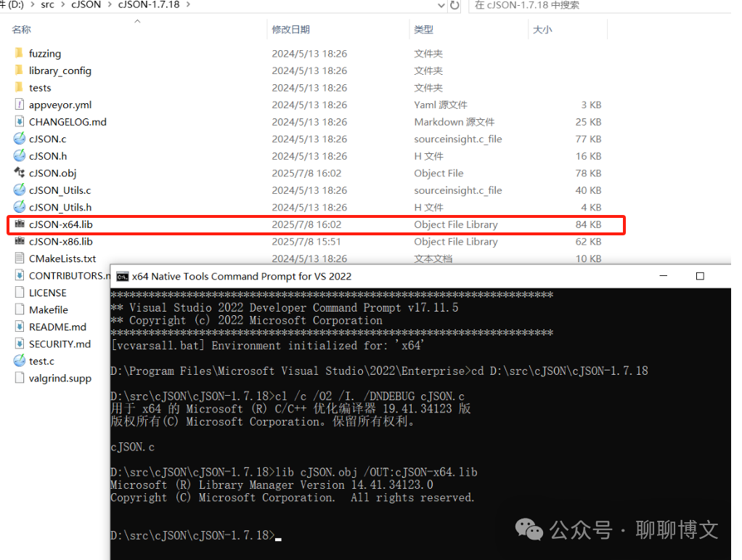Screen dimensions: 742x560
Task: Click the README.md file icon
Action: (20, 326)
